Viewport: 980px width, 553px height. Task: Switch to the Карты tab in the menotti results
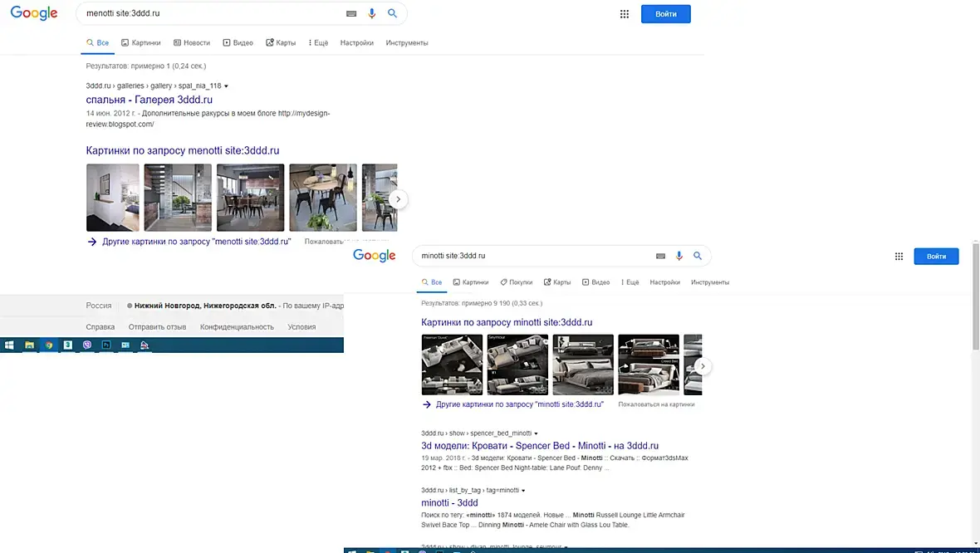pyautogui.click(x=281, y=42)
